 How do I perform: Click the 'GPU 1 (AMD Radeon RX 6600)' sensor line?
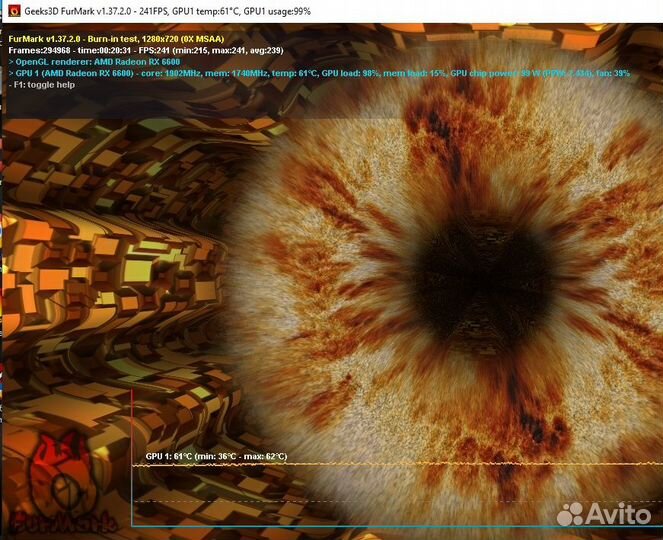pos(319,73)
